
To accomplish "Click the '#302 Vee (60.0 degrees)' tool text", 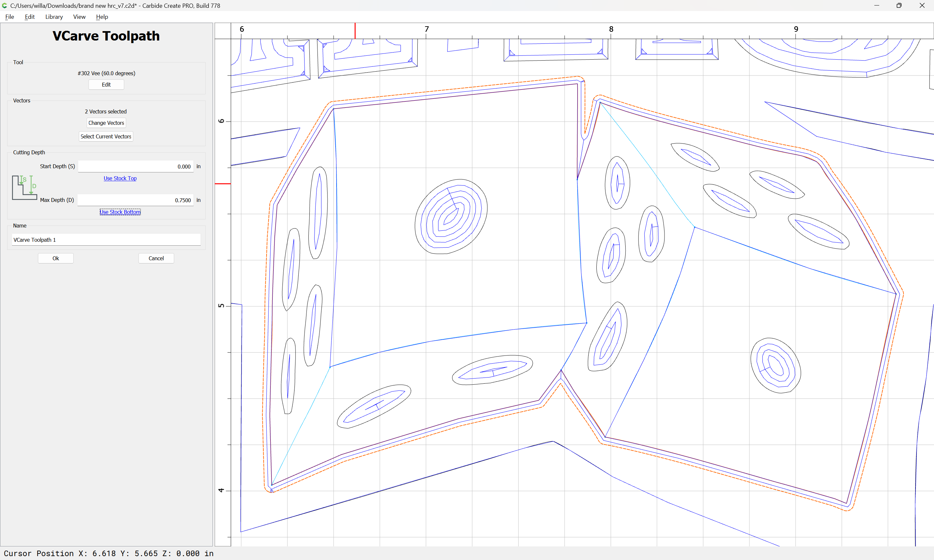I will (x=106, y=73).
